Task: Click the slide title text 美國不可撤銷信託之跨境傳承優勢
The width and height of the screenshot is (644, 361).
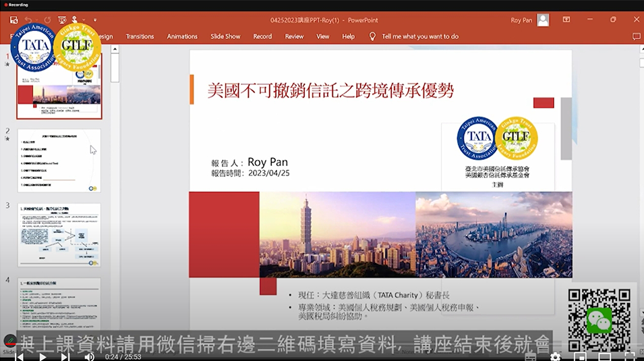Action: click(330, 90)
